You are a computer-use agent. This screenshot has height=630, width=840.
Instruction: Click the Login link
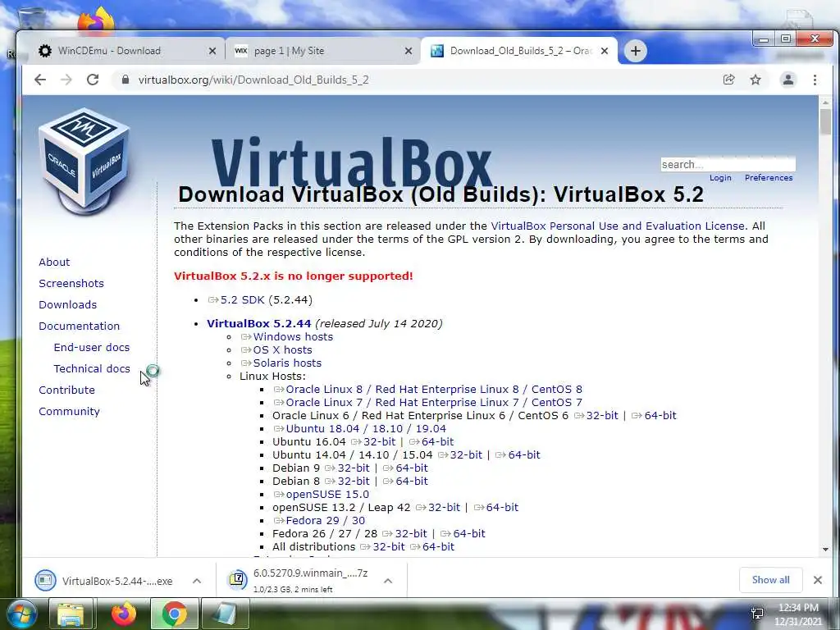point(720,178)
